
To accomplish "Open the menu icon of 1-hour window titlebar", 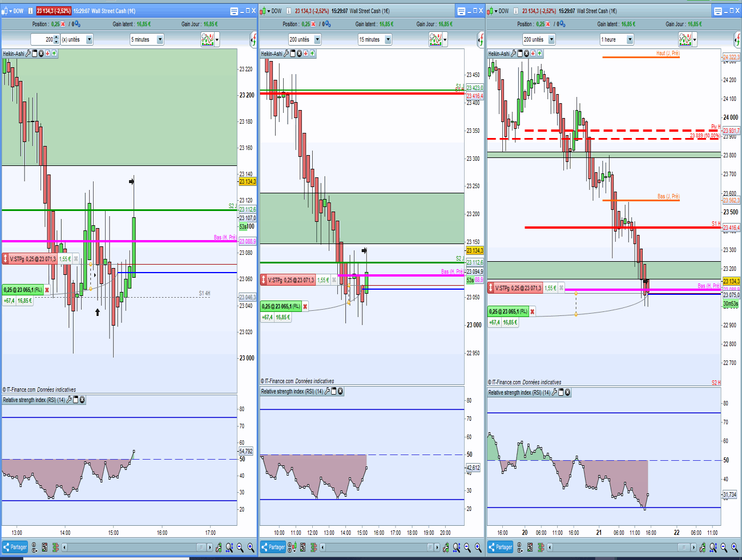I will 718,11.
